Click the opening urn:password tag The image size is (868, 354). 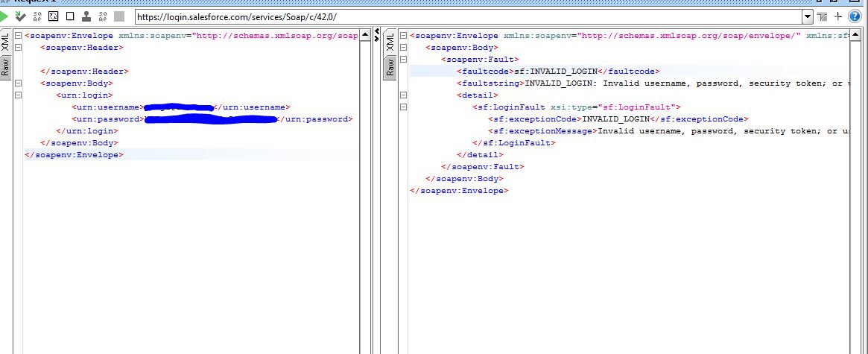pos(108,119)
